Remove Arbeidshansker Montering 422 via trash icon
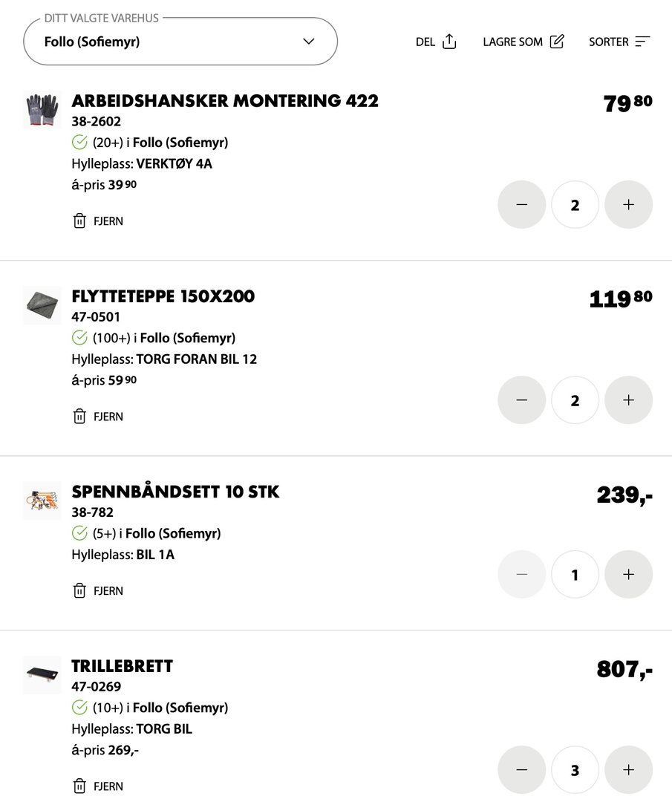 click(80, 221)
